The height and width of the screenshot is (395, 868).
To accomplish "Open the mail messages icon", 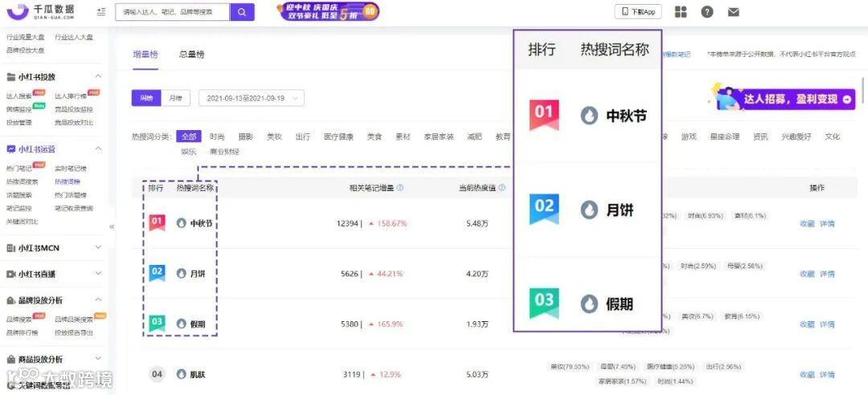I will [734, 11].
